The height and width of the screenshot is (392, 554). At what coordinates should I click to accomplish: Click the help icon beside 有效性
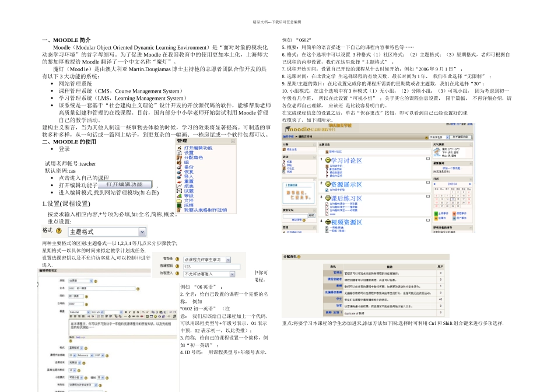[x=177, y=259]
